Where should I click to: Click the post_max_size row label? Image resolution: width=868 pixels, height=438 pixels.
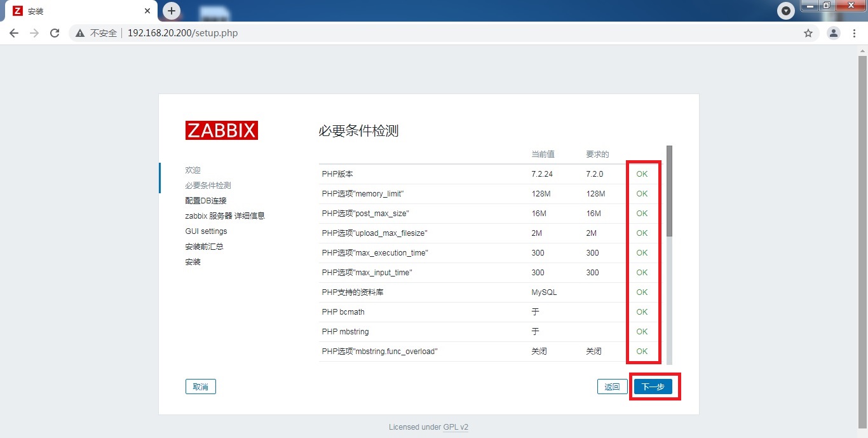[x=365, y=214]
